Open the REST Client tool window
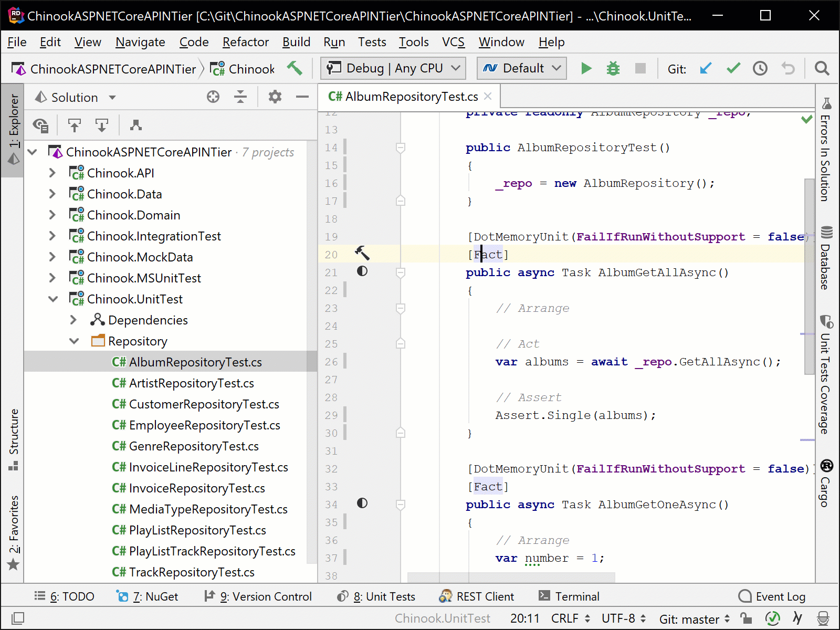840x630 pixels. (477, 596)
